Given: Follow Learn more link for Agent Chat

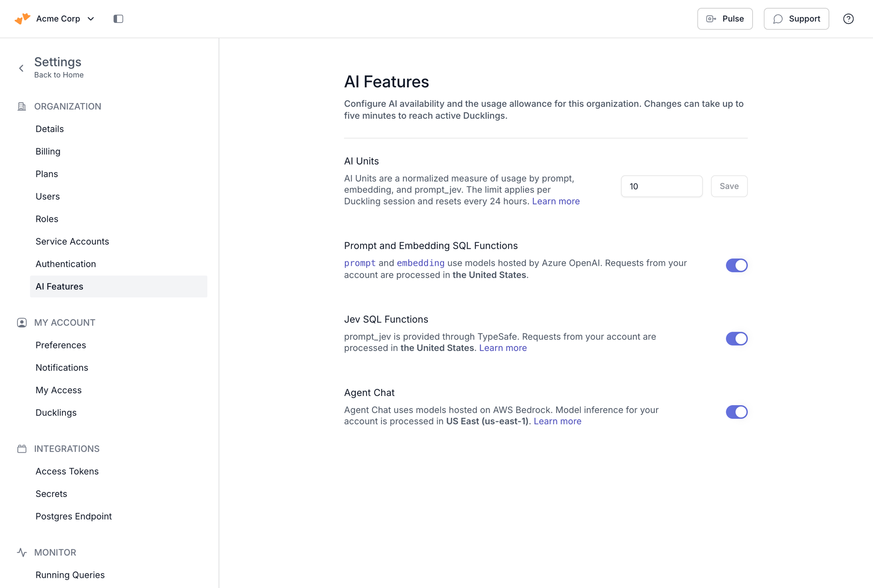Looking at the screenshot, I should coord(557,421).
